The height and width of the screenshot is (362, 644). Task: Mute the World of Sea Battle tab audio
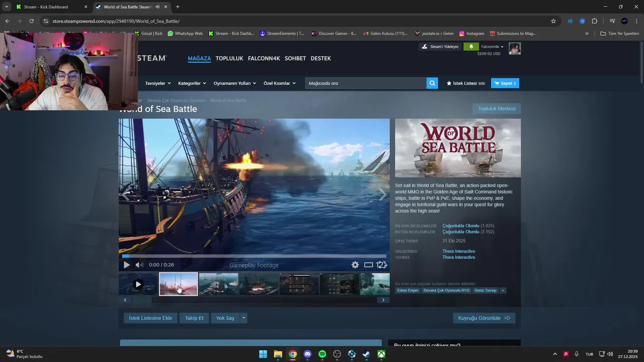(157, 7)
